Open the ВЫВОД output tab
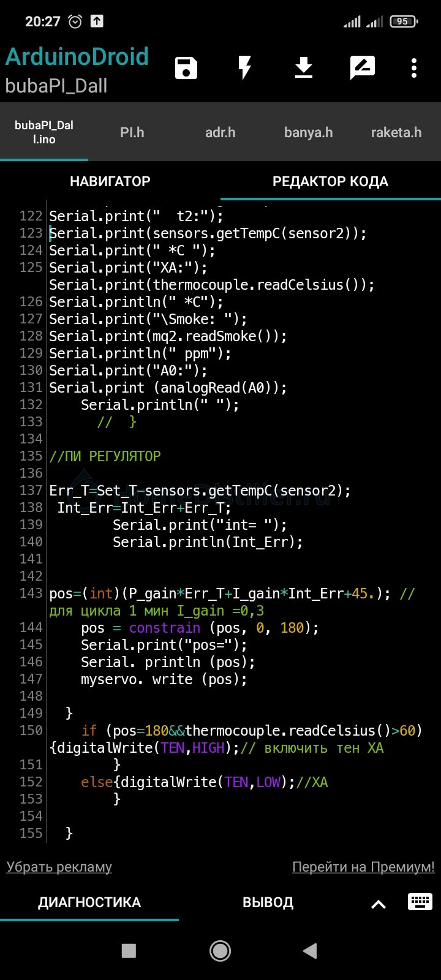 pyautogui.click(x=268, y=902)
